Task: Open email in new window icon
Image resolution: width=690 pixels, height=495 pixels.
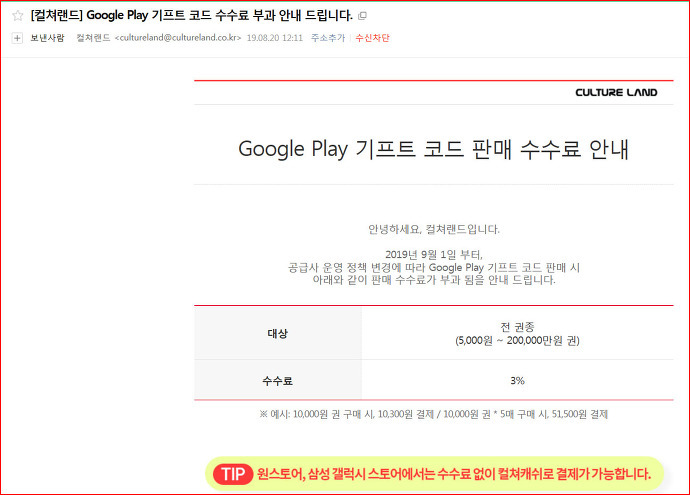Action: (362, 16)
